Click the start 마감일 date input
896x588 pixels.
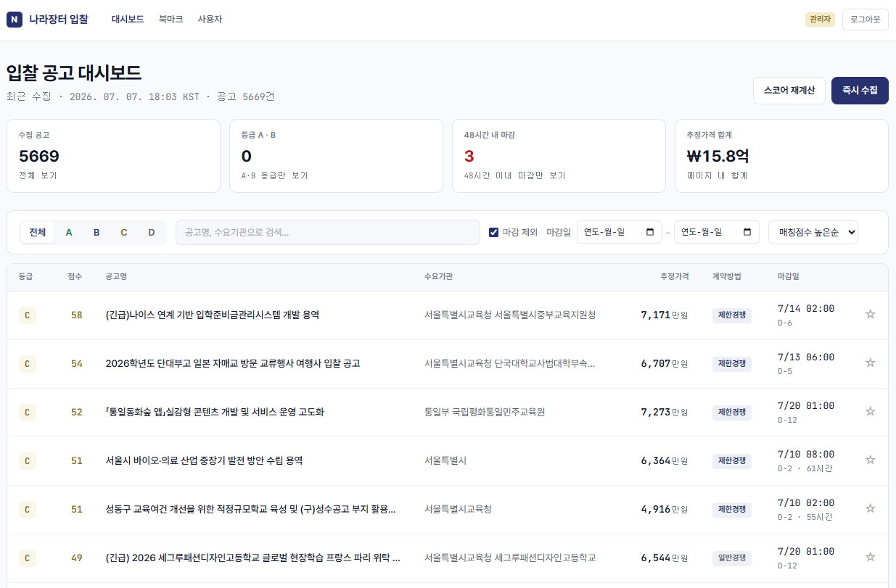pyautogui.click(x=620, y=232)
